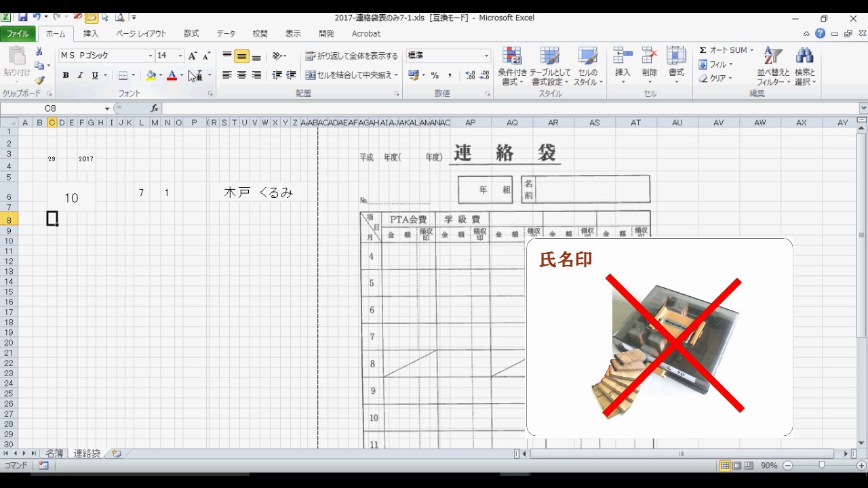Click the 並べ替えとフィルター sort icon
This screenshot has width=868, height=488.
773,66
